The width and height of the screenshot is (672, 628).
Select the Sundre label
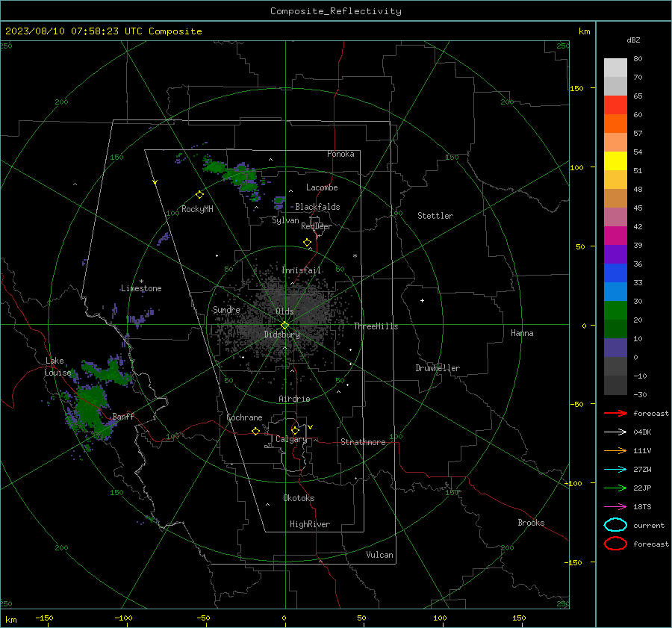(226, 309)
